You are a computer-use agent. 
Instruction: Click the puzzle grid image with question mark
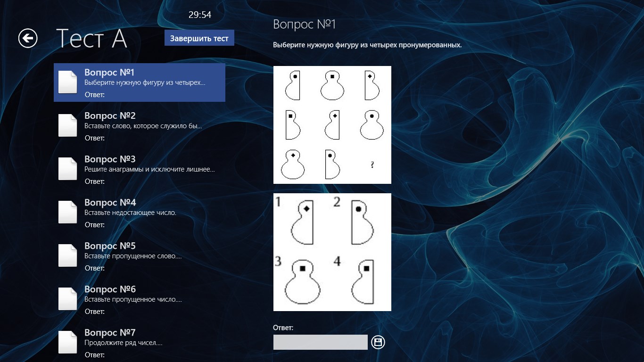[x=332, y=125]
